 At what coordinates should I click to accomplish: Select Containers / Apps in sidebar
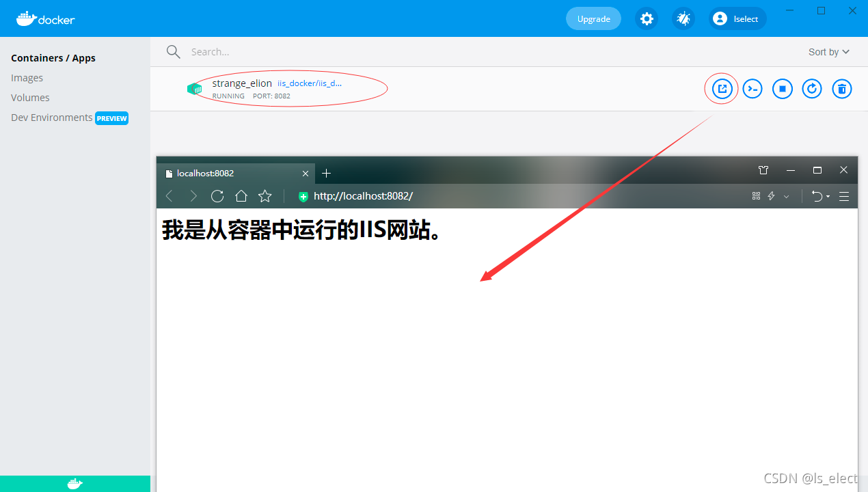(x=53, y=58)
